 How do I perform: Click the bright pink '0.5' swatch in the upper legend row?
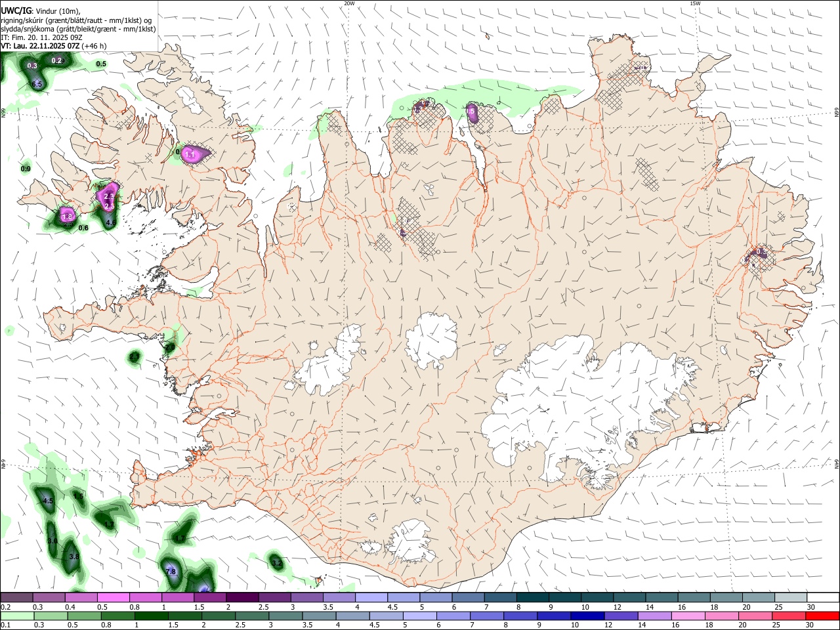pos(113,597)
